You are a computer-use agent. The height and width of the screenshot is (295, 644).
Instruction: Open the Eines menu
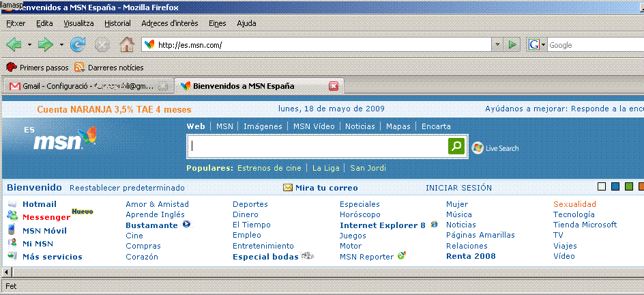[x=217, y=23]
